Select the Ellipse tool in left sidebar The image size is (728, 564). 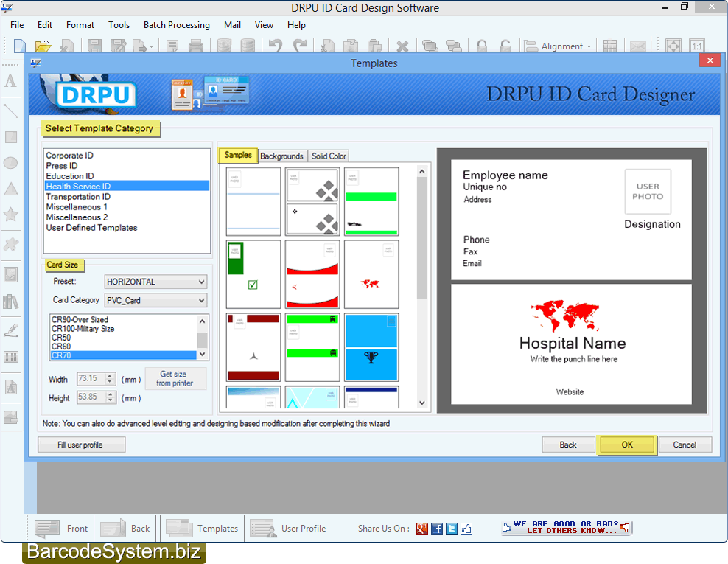pyautogui.click(x=10, y=163)
